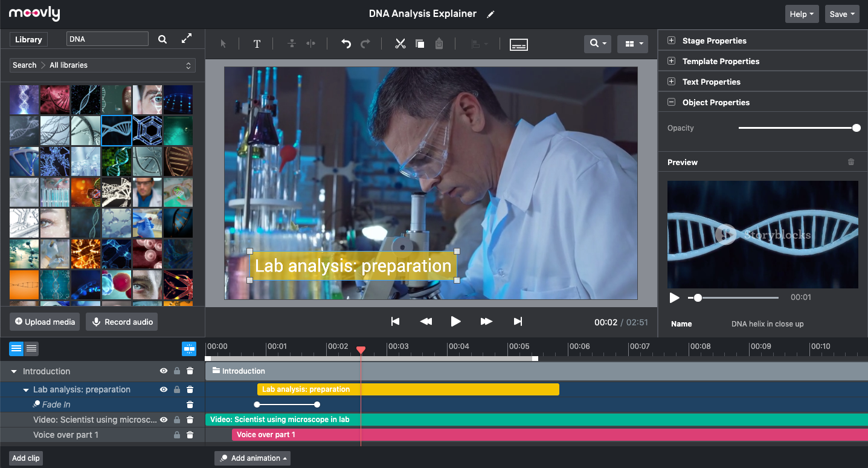Adjust the Opacity slider handle

point(856,128)
